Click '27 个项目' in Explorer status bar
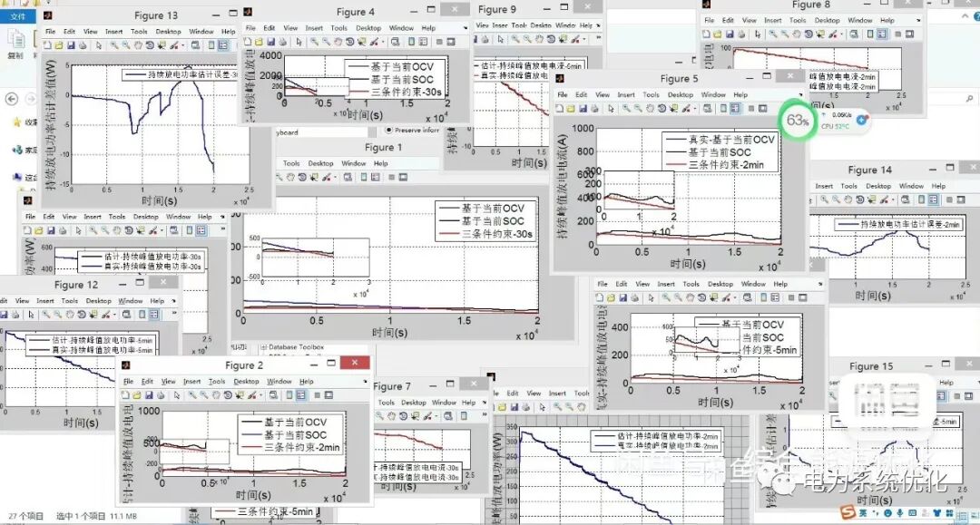The height and width of the screenshot is (525, 980). (x=26, y=516)
